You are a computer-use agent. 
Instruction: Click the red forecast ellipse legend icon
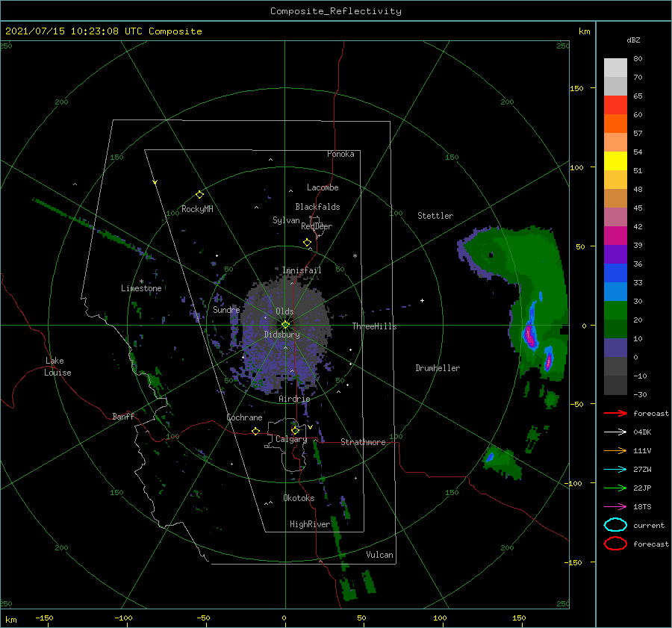615,544
